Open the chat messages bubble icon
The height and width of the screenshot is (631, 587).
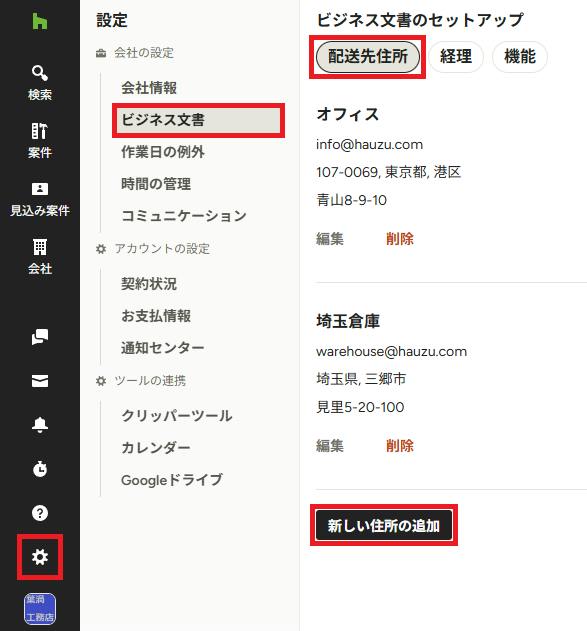point(40,337)
